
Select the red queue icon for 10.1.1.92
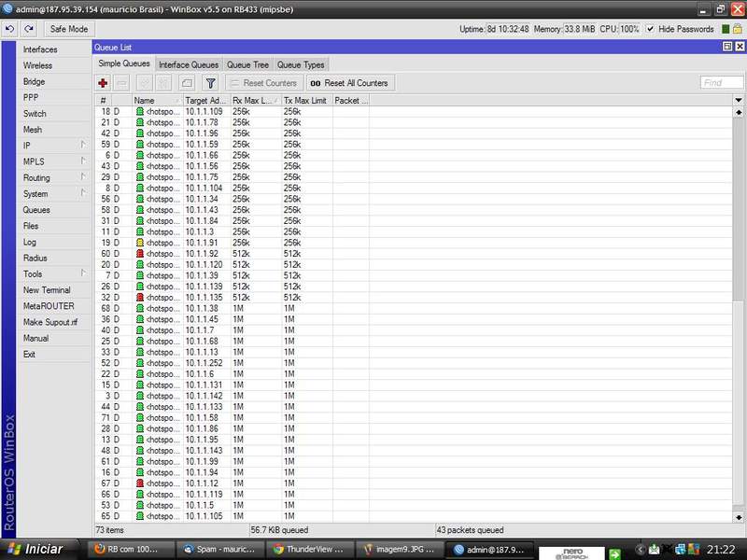click(139, 254)
